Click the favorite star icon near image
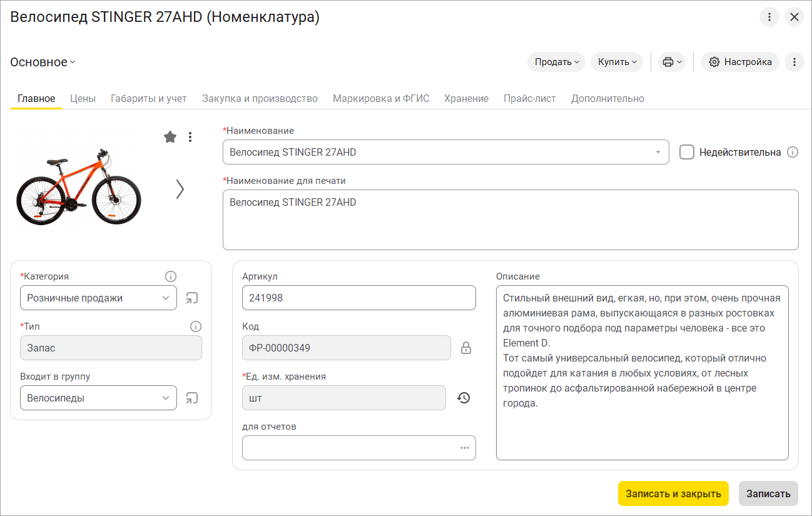 coord(170,137)
